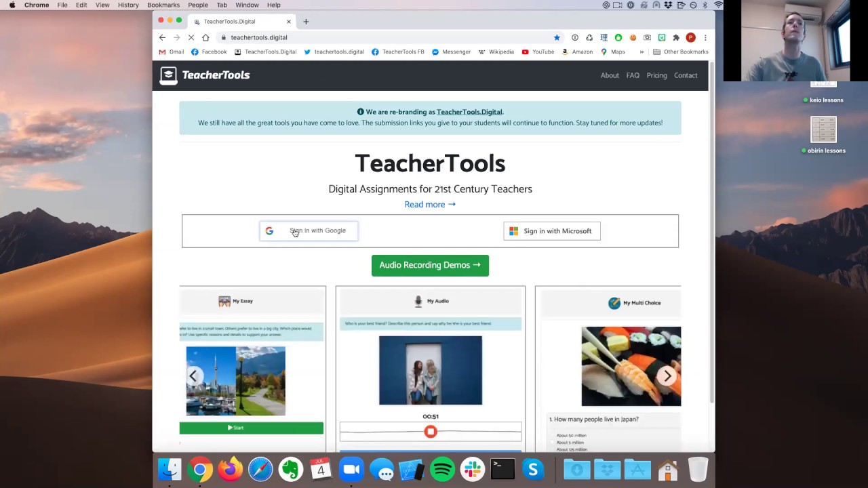Open Skype from the dock

point(533,469)
